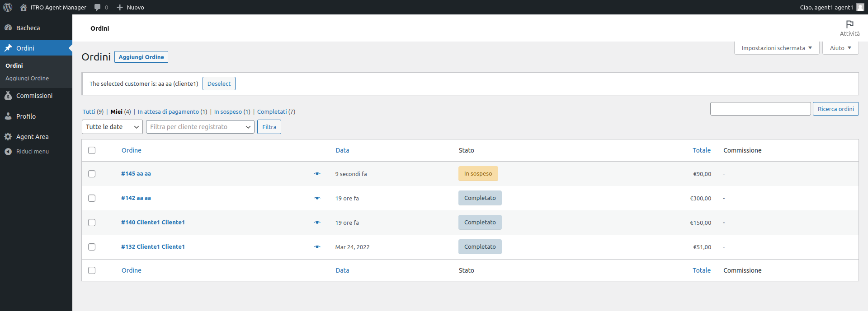868x311 pixels.
Task: Toggle select-all checkbox in table footer
Action: point(92,270)
